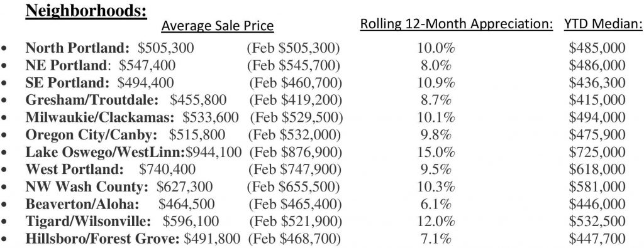Click the Neighborhoods heading
This screenshot has height=248, width=644.
(x=86, y=10)
